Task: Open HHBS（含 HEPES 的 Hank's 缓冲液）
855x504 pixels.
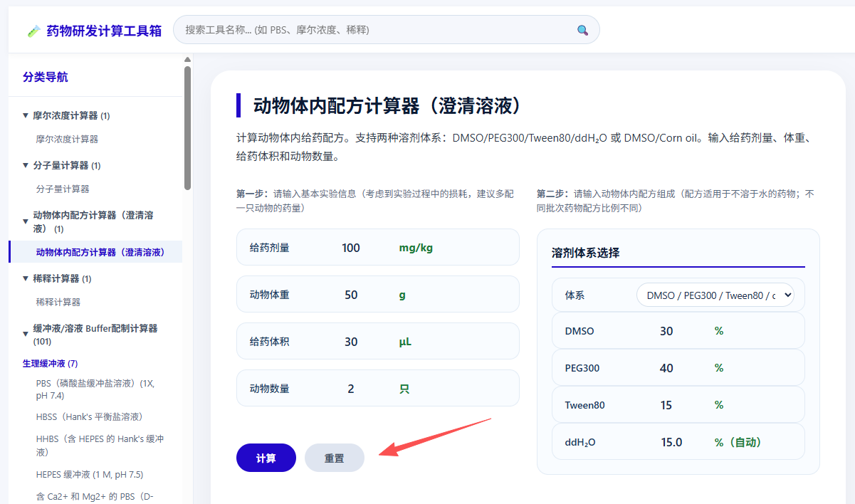Action: [x=100, y=446]
